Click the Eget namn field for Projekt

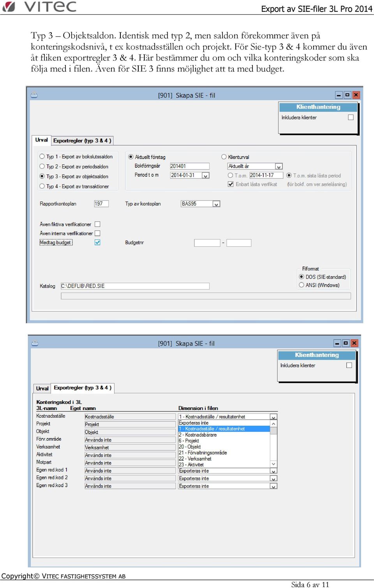[x=130, y=424]
